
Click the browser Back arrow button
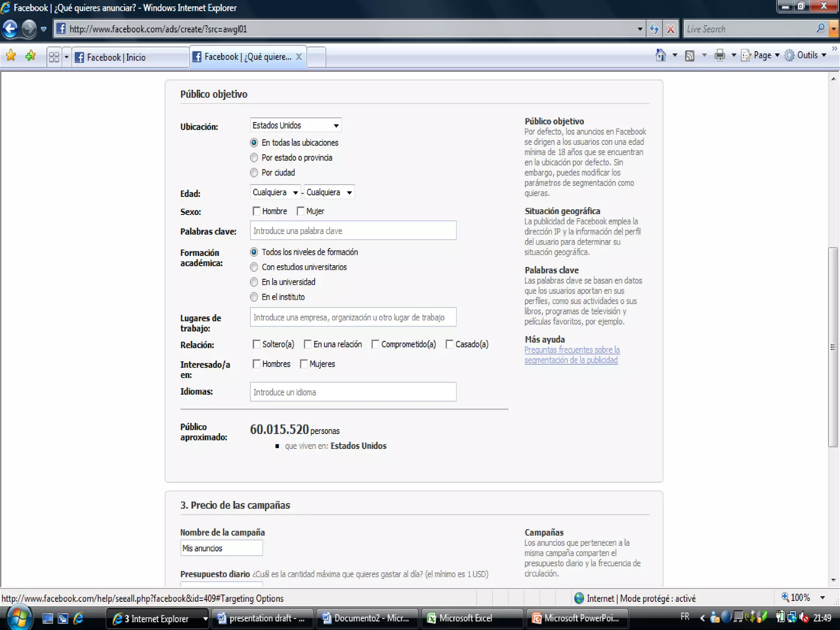coord(10,29)
